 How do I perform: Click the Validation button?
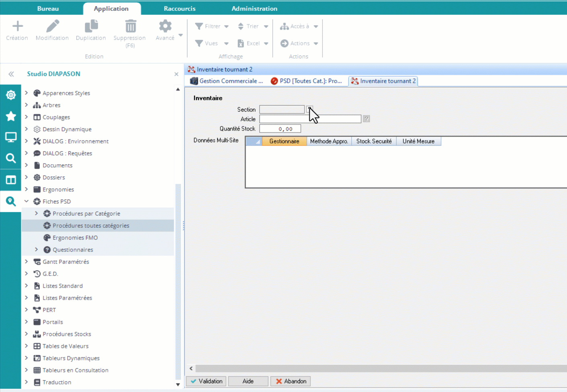[x=206, y=381]
